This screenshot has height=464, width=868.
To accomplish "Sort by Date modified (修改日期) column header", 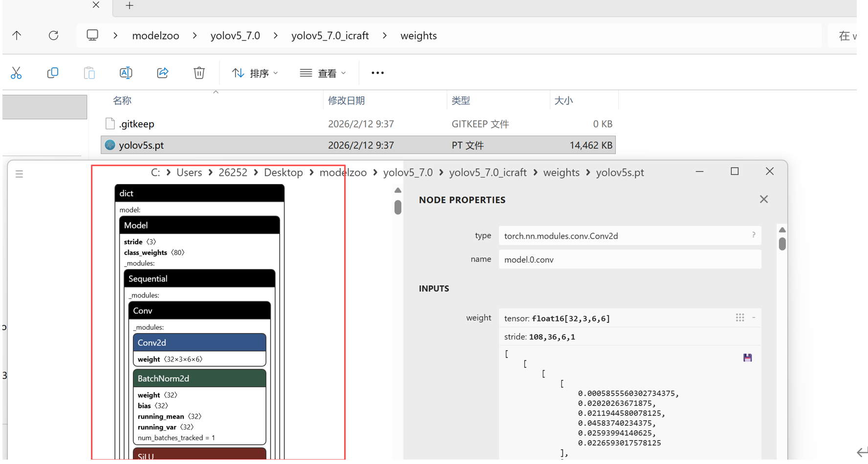I will point(346,101).
